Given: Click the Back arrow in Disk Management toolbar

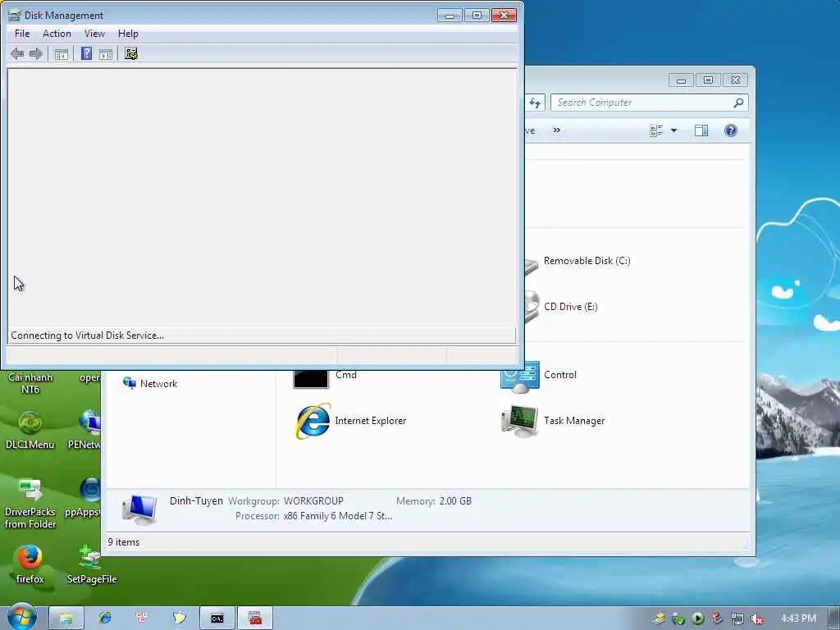Looking at the screenshot, I should pos(17,53).
